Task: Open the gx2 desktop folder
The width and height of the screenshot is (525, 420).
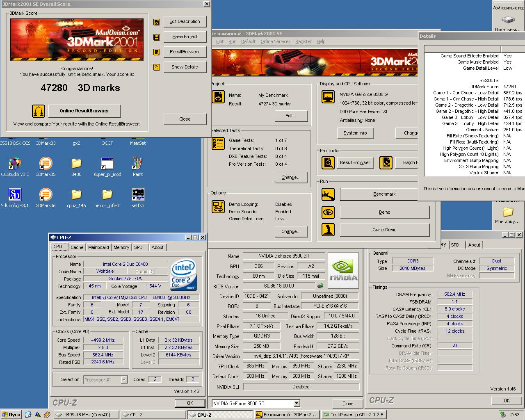Action: click(76, 143)
